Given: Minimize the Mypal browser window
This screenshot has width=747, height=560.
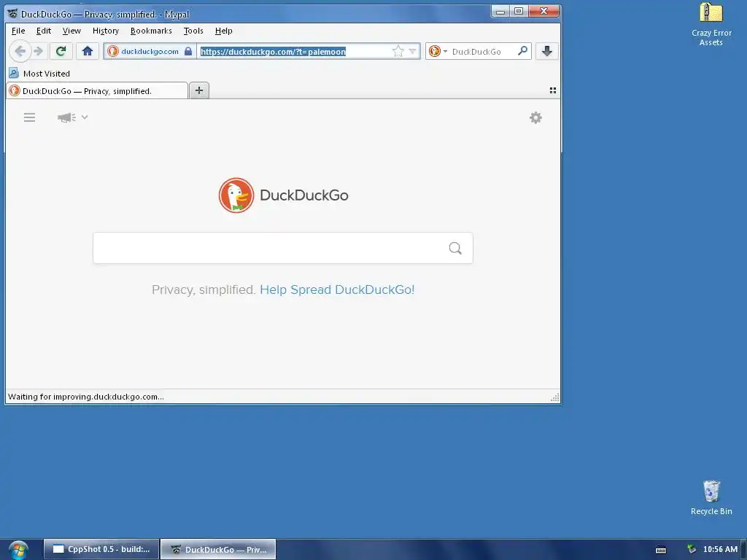Looking at the screenshot, I should pyautogui.click(x=500, y=12).
